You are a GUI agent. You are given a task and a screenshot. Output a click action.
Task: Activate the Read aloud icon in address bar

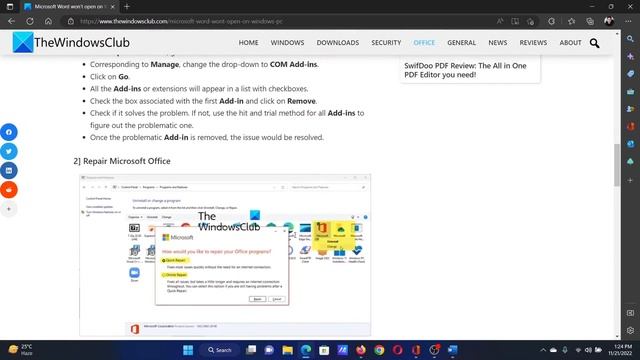pyautogui.click(x=500, y=21)
